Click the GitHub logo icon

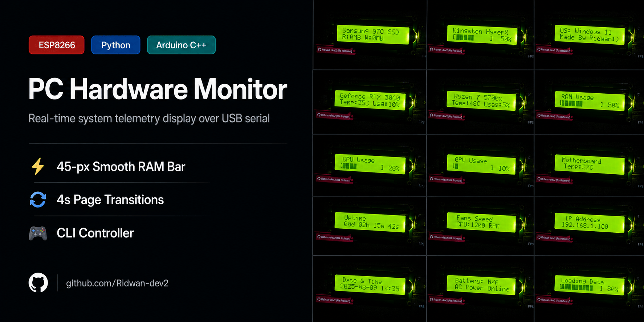pos(38,283)
